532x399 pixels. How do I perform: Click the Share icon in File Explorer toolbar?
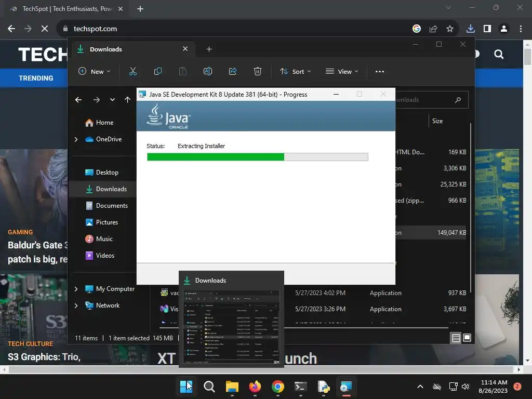[233, 71]
